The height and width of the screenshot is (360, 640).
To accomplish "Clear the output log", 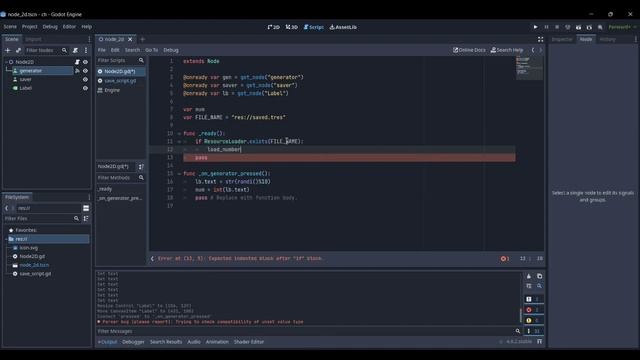I will pyautogui.click(x=529, y=276).
